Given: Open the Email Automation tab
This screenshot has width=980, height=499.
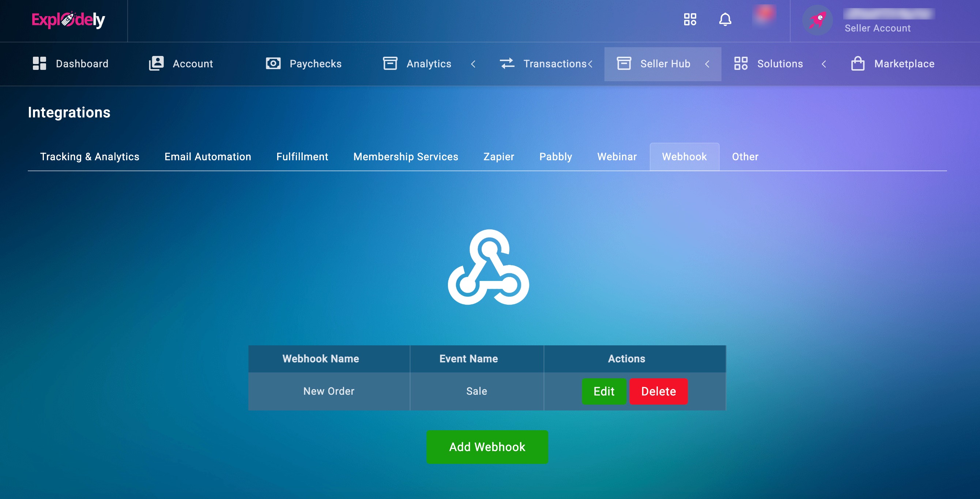Looking at the screenshot, I should point(208,157).
